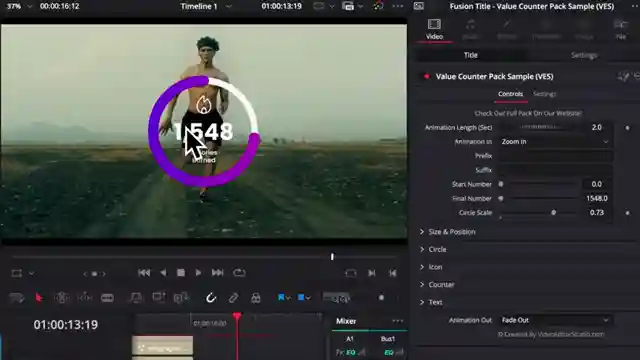The height and width of the screenshot is (360, 640).
Task: Play the timeline forward
Action: click(x=198, y=273)
